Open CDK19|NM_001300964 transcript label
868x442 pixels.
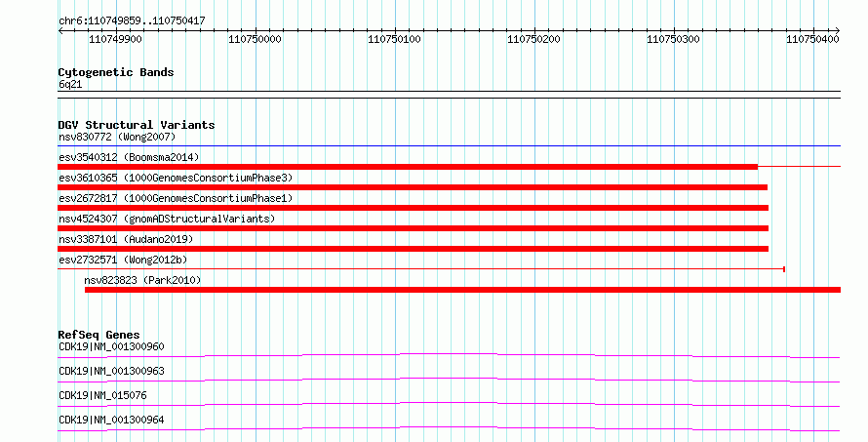[x=111, y=420]
